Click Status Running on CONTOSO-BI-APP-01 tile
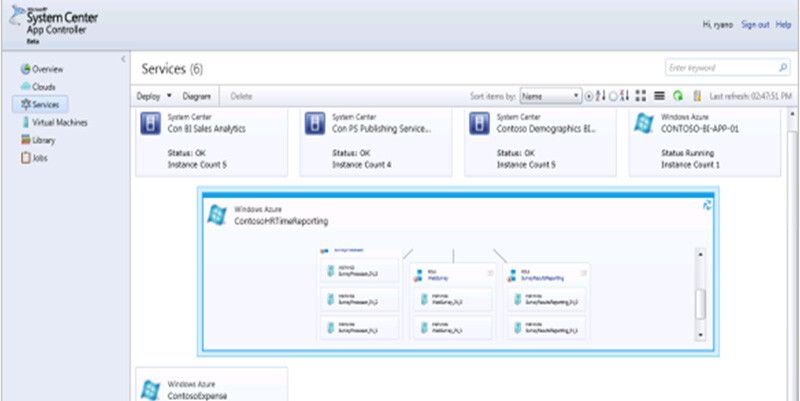800x401 pixels. coord(687,153)
